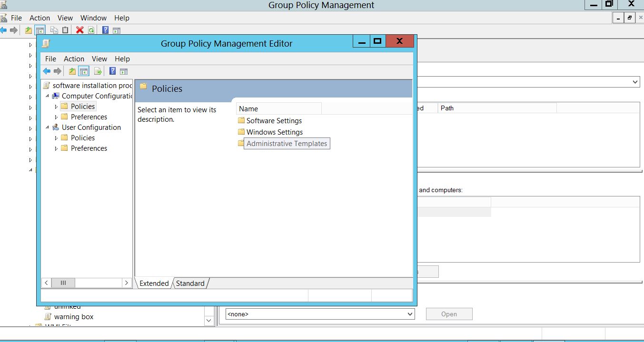The width and height of the screenshot is (644, 342).
Task: Open the <none> WMI filter dropdown
Action: coord(410,314)
